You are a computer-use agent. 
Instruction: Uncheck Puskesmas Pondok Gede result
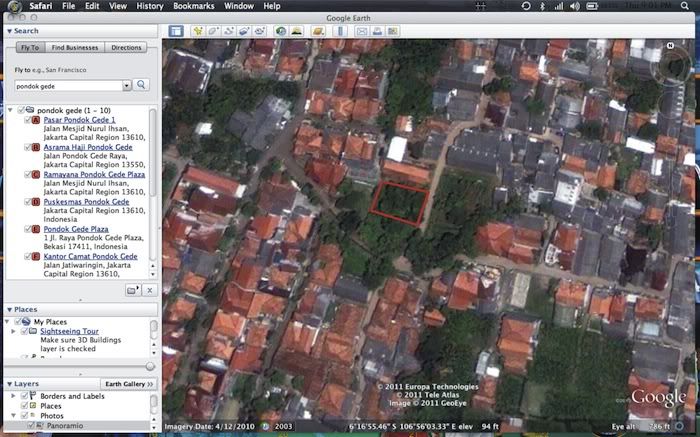28,202
